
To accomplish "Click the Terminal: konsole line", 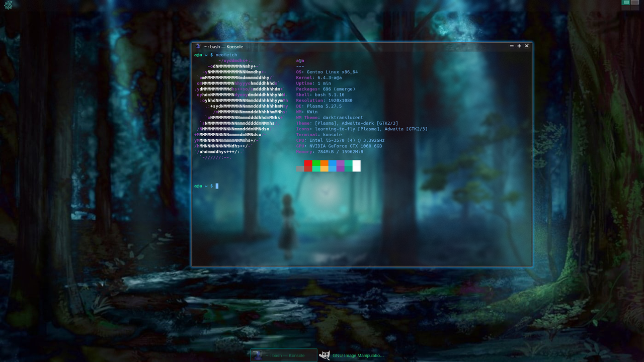I will [319, 135].
